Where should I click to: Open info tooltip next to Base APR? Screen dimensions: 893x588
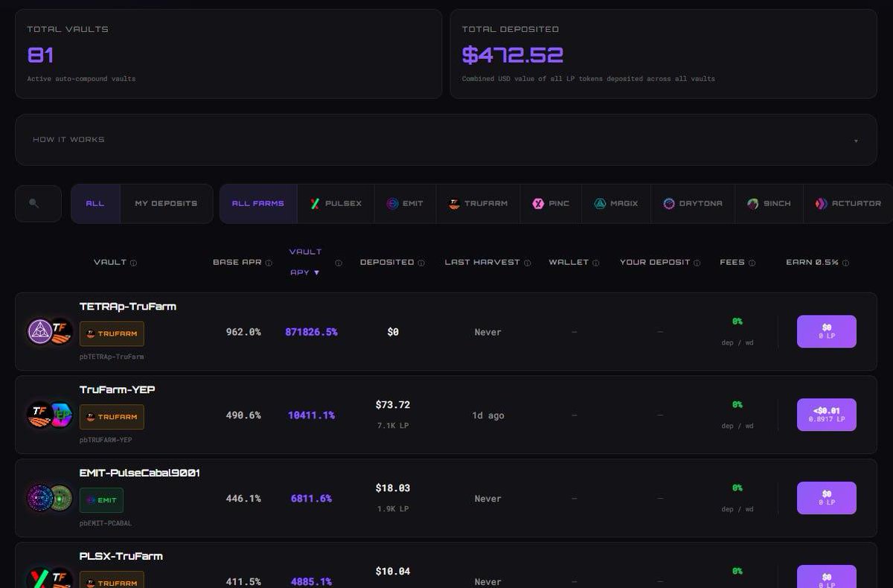pyautogui.click(x=269, y=263)
